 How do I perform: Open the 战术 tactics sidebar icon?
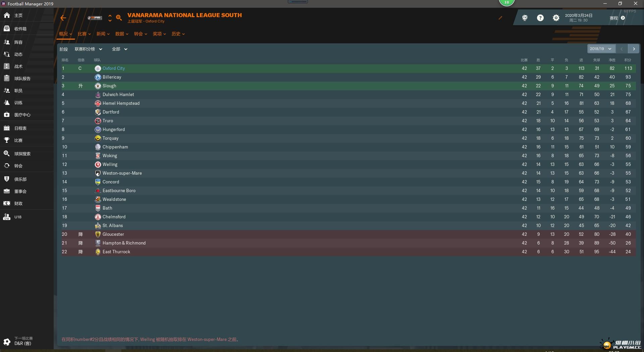[x=7, y=67]
